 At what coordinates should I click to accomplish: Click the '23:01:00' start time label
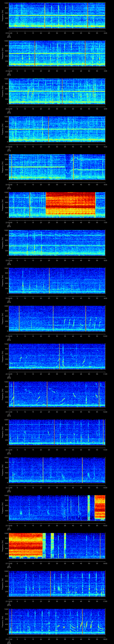coord(9,33)
